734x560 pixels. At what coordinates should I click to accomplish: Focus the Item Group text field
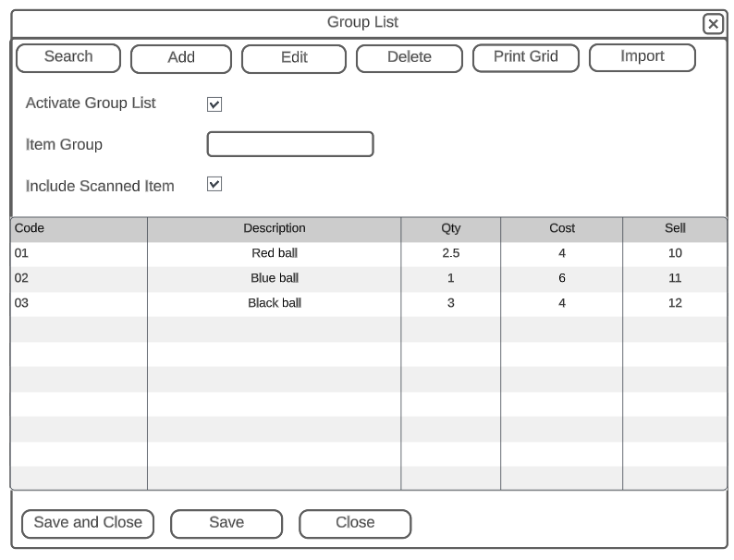pyautogui.click(x=289, y=144)
